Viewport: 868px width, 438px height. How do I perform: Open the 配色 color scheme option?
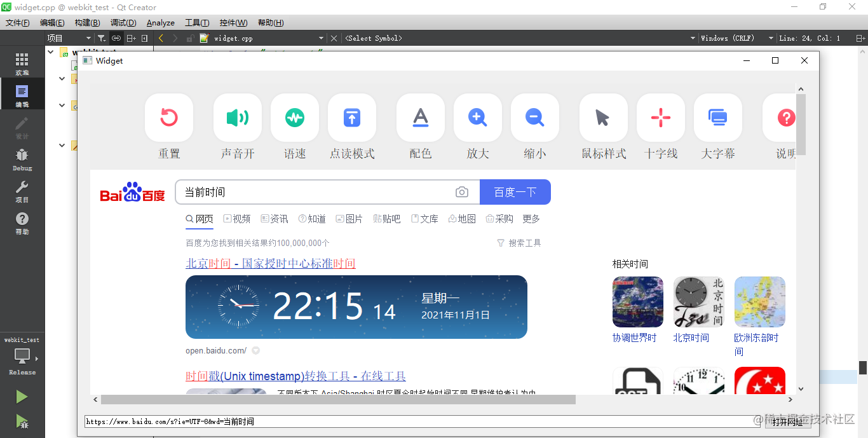coord(420,118)
